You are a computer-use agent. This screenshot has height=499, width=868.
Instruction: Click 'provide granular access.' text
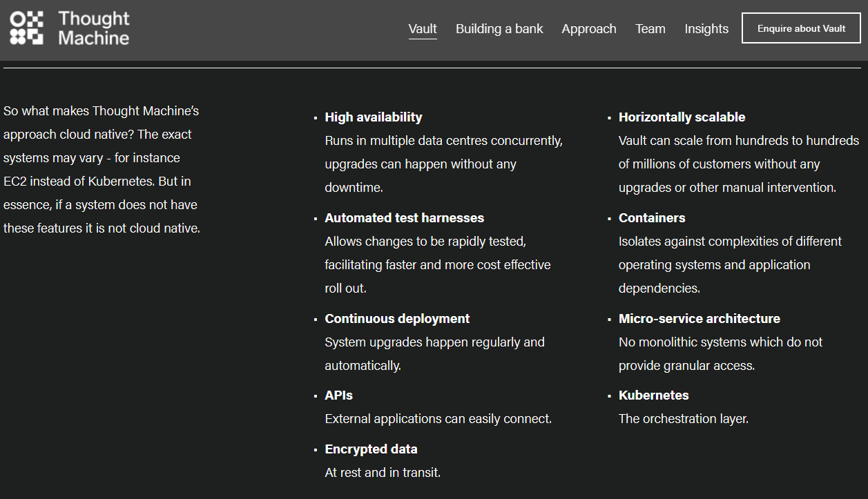(x=687, y=366)
